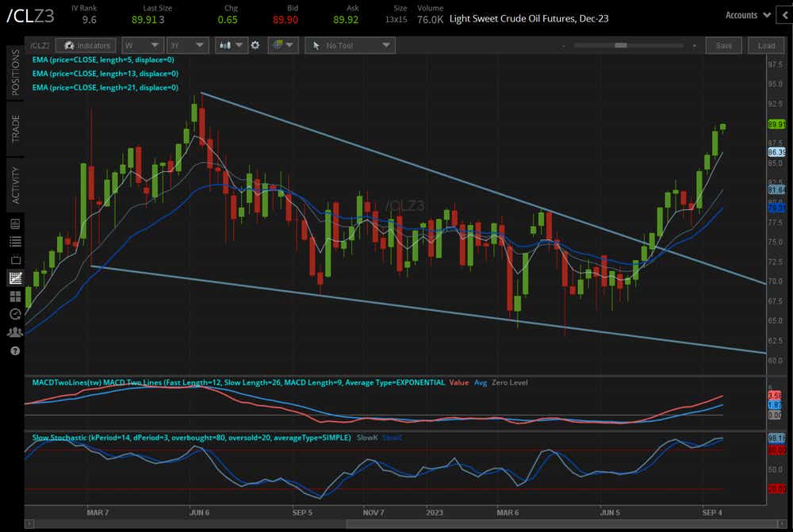
Task: Click the community people icon in sidebar
Action: [15, 332]
